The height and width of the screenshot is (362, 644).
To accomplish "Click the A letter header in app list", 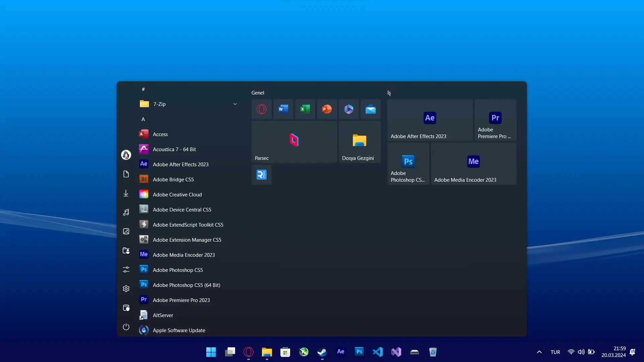I will click(x=143, y=119).
